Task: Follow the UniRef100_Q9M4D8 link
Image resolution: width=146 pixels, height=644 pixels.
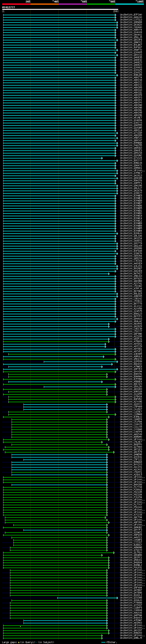Action: click(x=131, y=22)
